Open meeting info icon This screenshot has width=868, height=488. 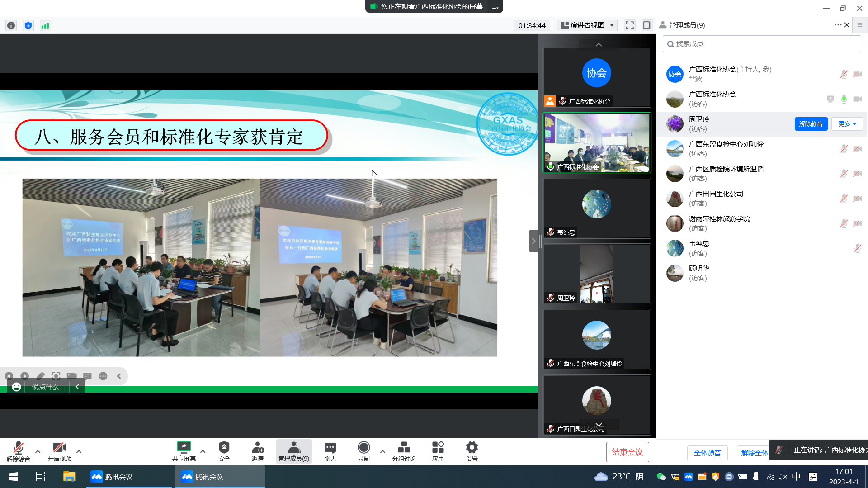[11, 26]
